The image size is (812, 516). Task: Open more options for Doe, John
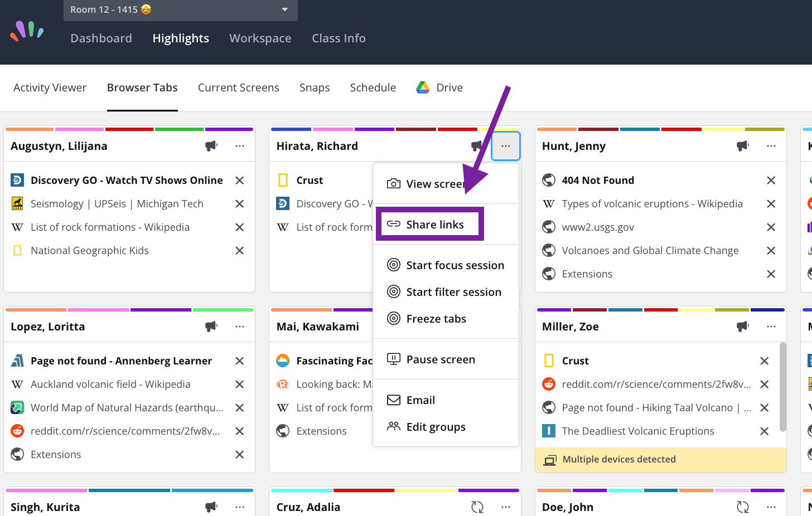click(x=771, y=507)
